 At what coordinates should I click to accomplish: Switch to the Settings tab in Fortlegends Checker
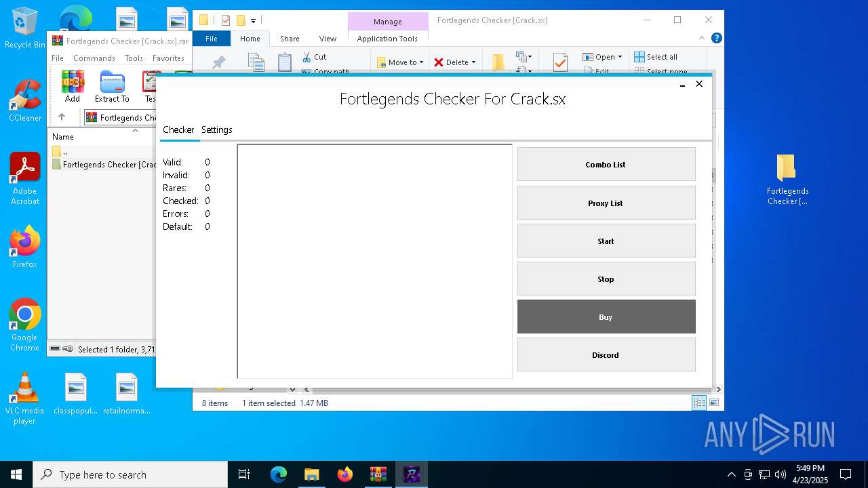coord(217,129)
